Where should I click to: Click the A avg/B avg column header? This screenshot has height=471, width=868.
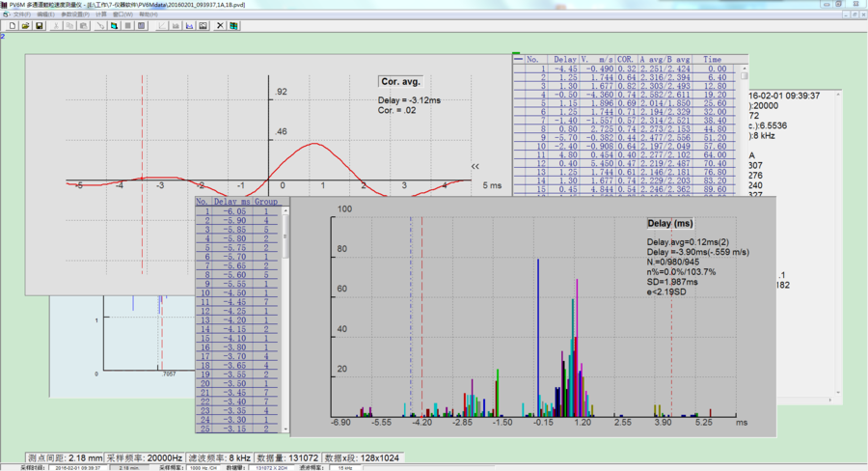tap(665, 59)
